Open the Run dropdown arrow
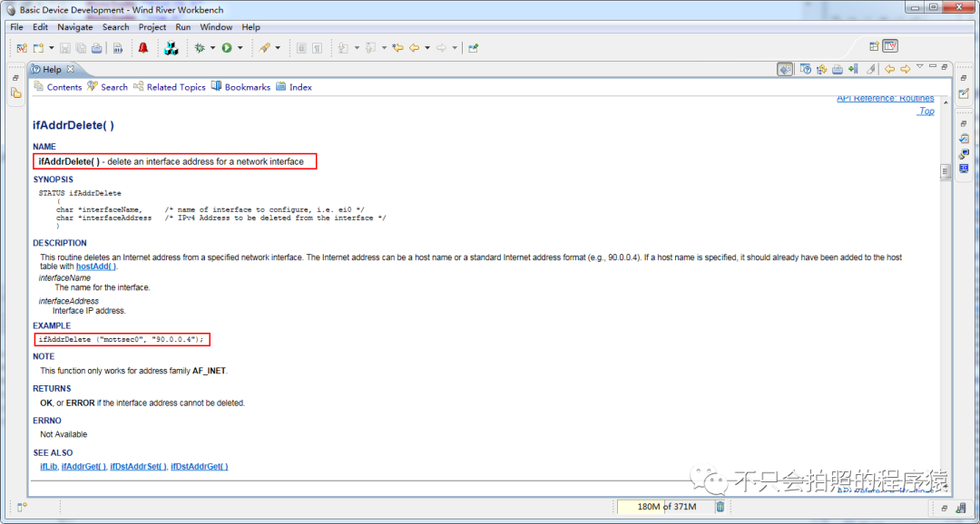The width and height of the screenshot is (980, 524). pyautogui.click(x=240, y=48)
